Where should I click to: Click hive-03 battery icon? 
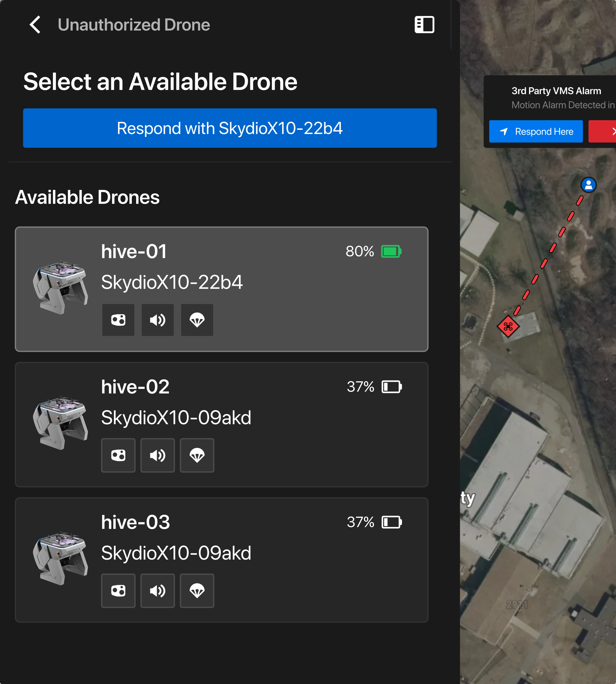click(x=392, y=522)
